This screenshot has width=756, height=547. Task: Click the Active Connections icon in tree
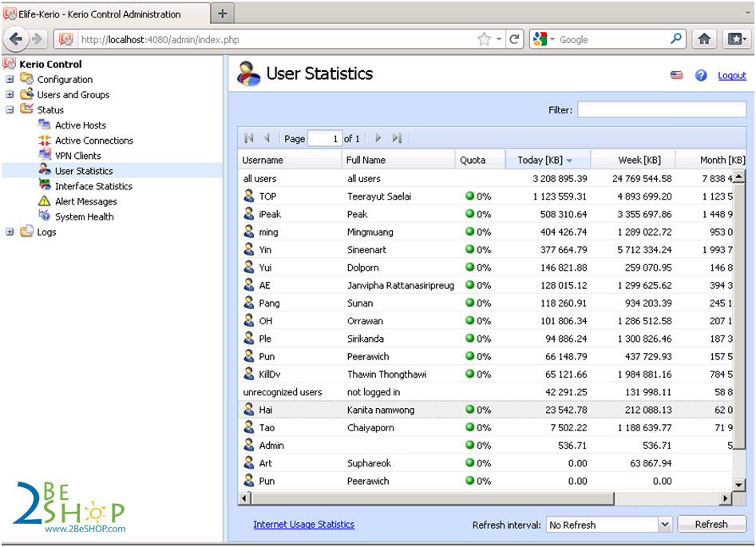coord(45,141)
